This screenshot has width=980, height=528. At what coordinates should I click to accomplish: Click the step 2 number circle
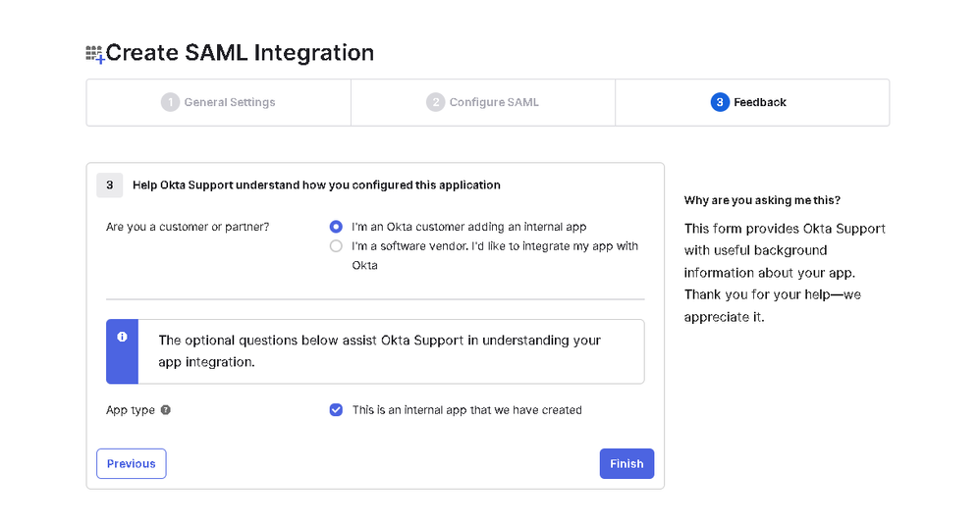click(x=435, y=102)
